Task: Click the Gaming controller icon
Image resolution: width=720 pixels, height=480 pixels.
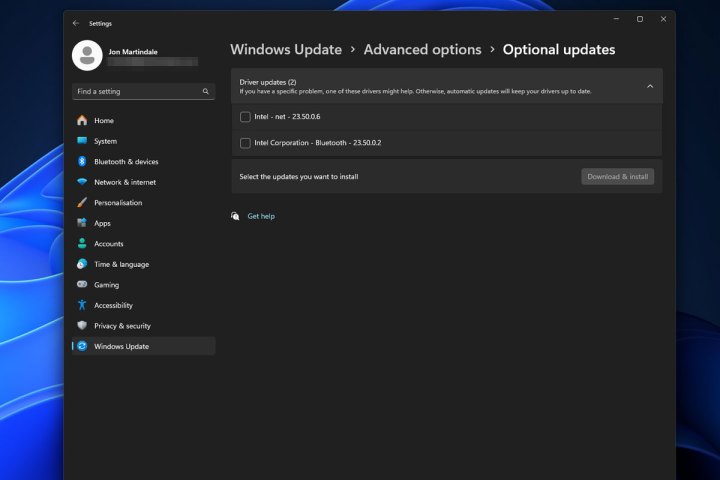Action: (82, 284)
